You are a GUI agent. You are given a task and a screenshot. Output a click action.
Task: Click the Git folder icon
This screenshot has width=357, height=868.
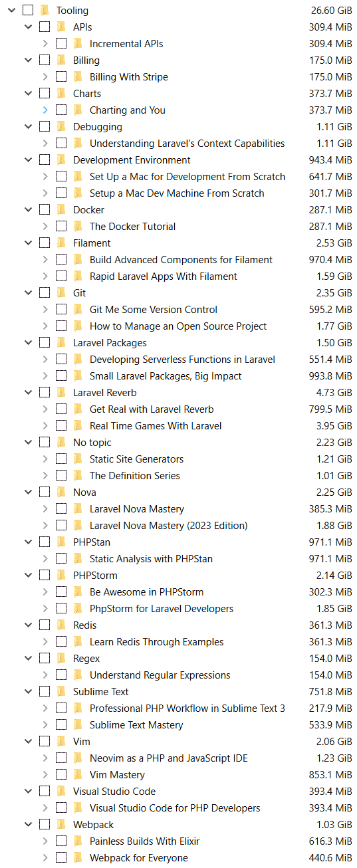(x=61, y=292)
